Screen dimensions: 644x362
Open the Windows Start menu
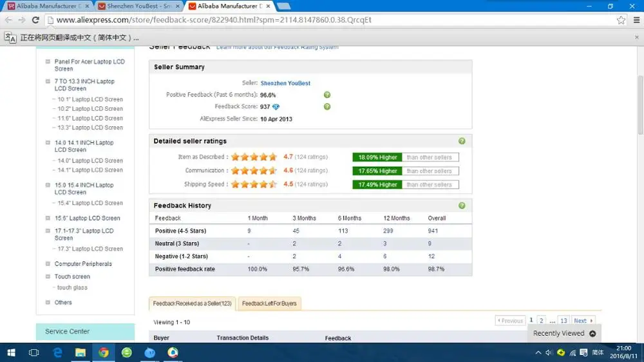click(x=11, y=352)
